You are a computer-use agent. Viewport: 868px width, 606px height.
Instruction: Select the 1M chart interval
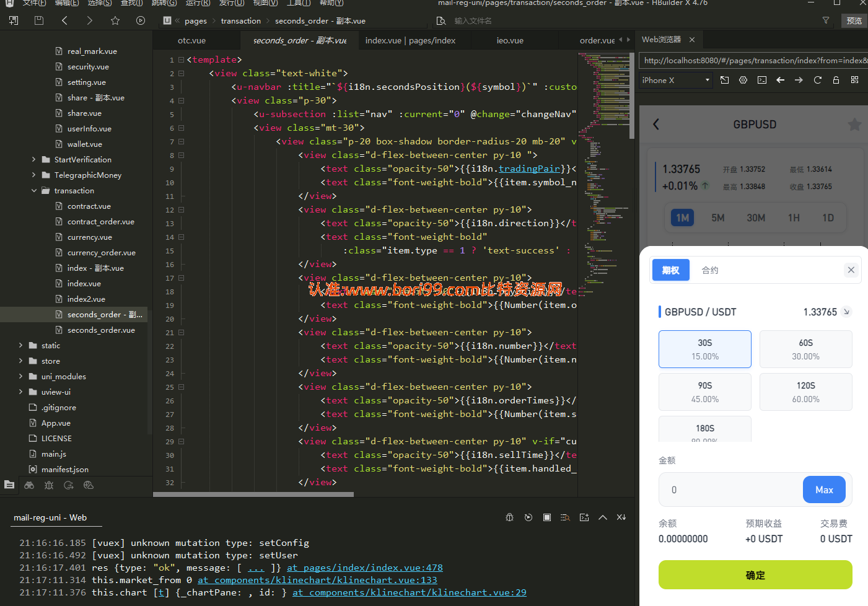pyautogui.click(x=683, y=217)
